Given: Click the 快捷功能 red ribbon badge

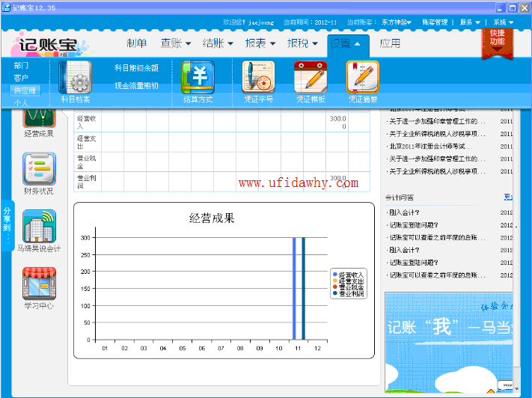Looking at the screenshot, I should pyautogui.click(x=497, y=43).
